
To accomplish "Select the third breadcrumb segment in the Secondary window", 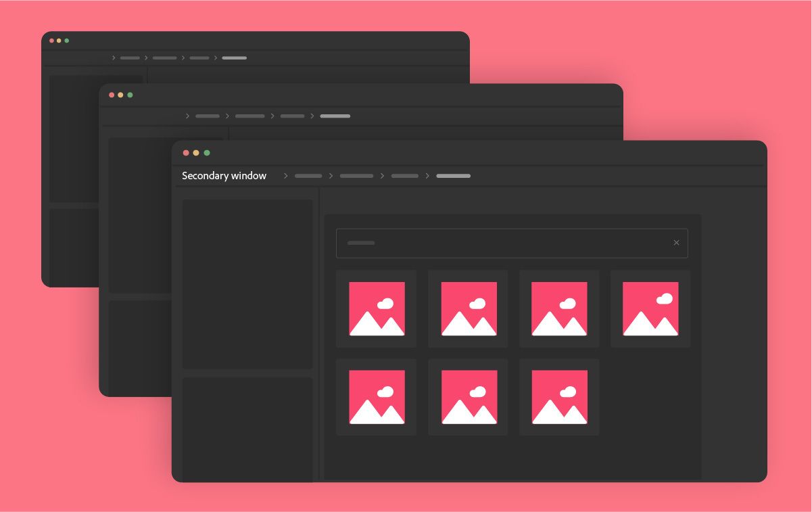I will [404, 176].
